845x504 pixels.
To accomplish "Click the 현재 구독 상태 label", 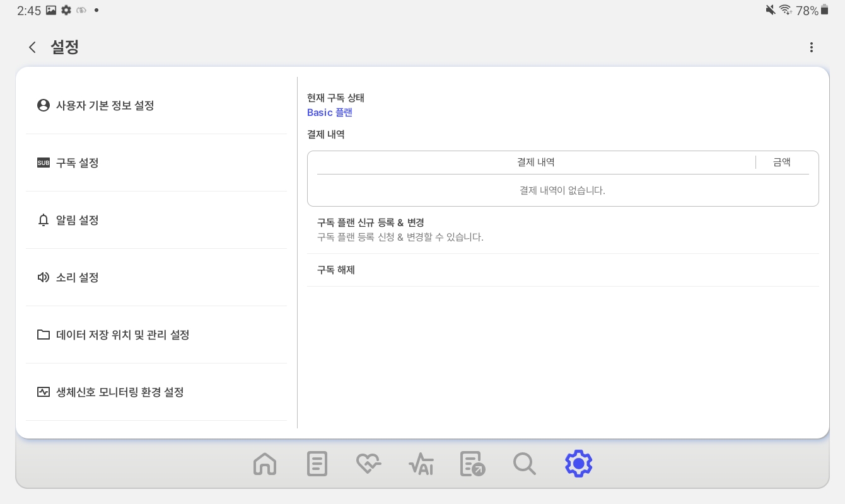I will click(x=335, y=98).
